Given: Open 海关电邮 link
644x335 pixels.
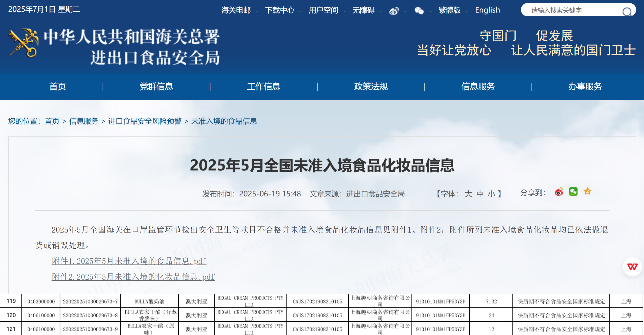Looking at the screenshot, I should point(236,10).
